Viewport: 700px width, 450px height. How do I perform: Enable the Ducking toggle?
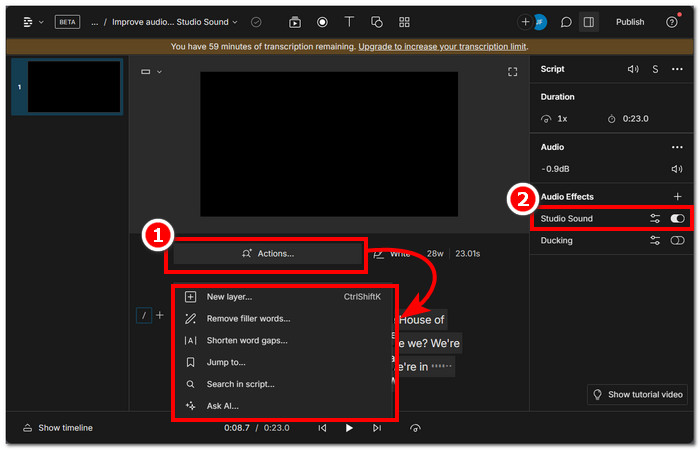click(x=677, y=241)
